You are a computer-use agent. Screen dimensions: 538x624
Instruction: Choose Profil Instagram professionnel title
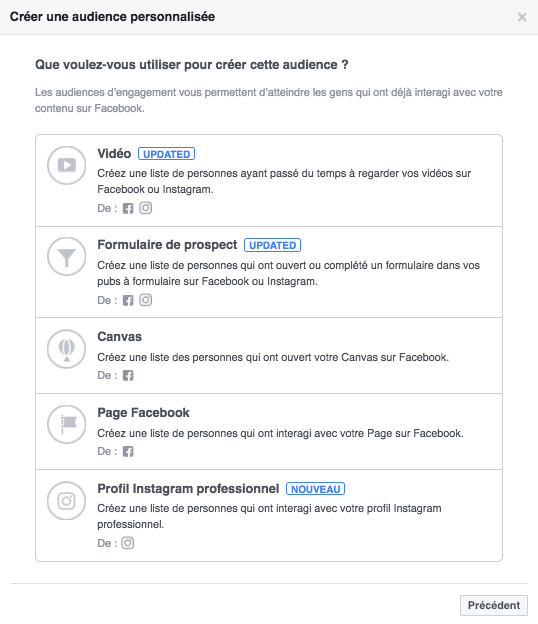click(x=188, y=489)
